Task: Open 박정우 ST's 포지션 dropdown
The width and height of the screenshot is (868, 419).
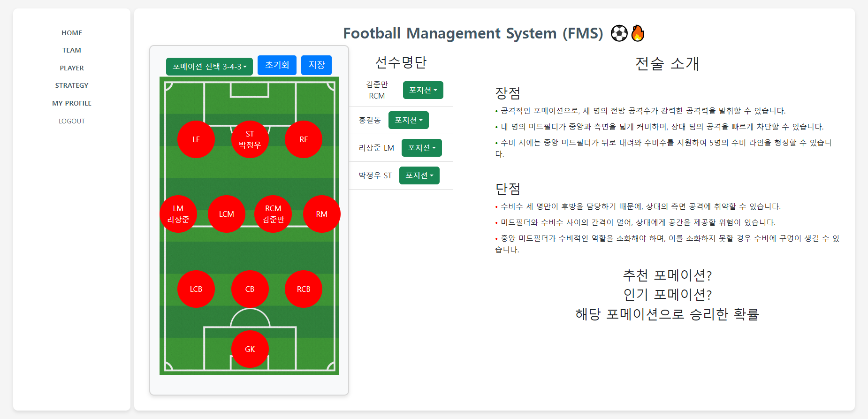Action: (419, 175)
